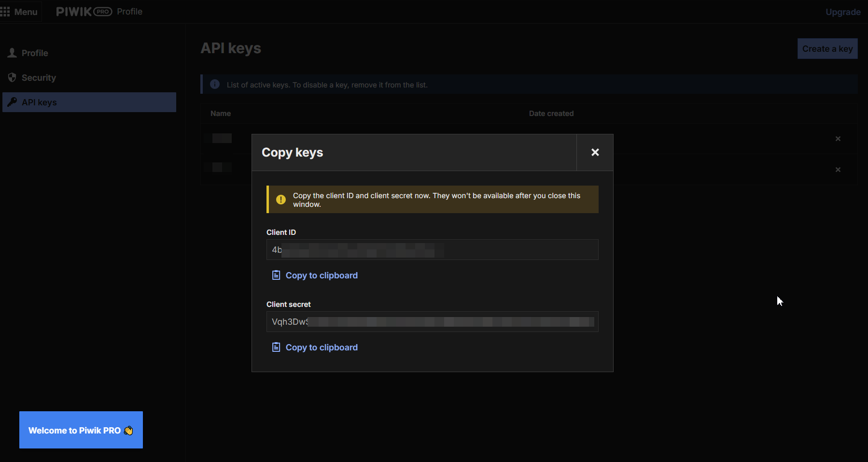Click the Name column header
This screenshot has width=868, height=462.
tap(221, 114)
